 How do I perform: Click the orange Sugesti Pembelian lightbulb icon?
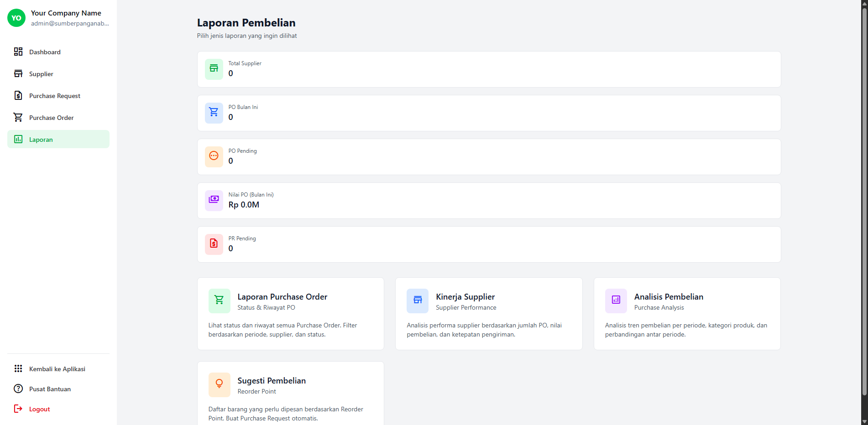pyautogui.click(x=219, y=384)
